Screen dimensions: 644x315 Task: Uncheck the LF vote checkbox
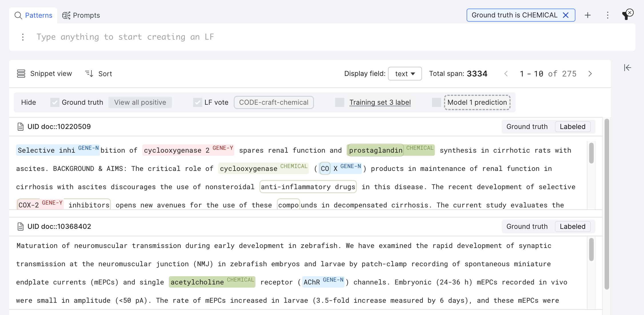(197, 102)
